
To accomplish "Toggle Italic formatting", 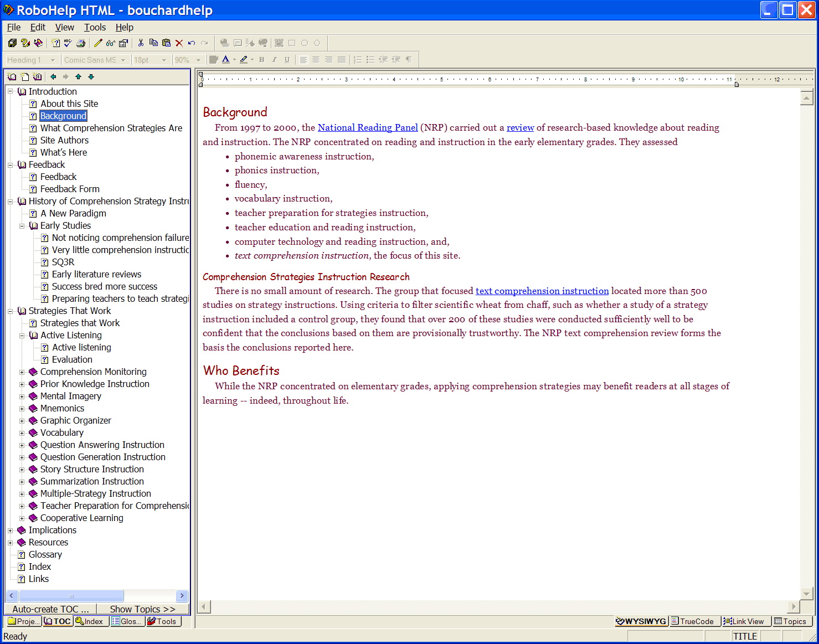I will [274, 59].
